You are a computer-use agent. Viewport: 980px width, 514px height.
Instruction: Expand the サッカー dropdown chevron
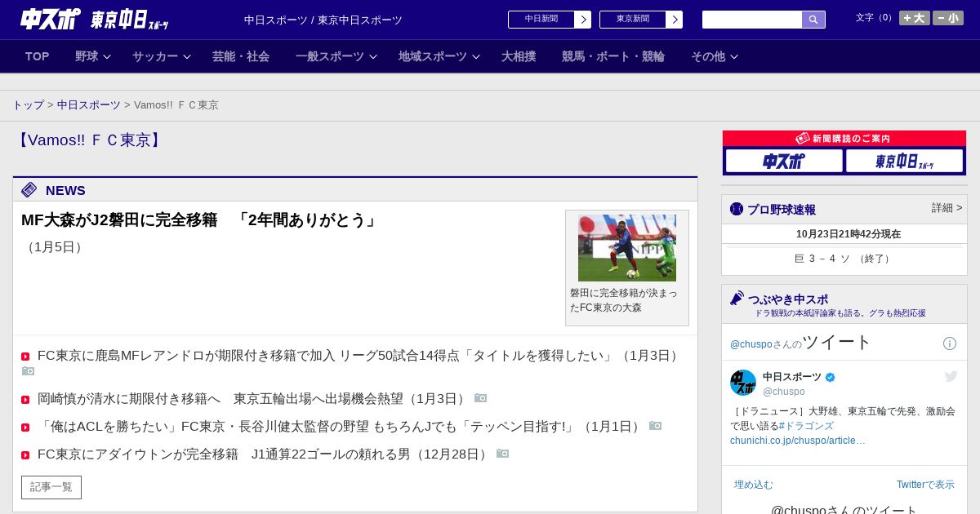pos(187,57)
